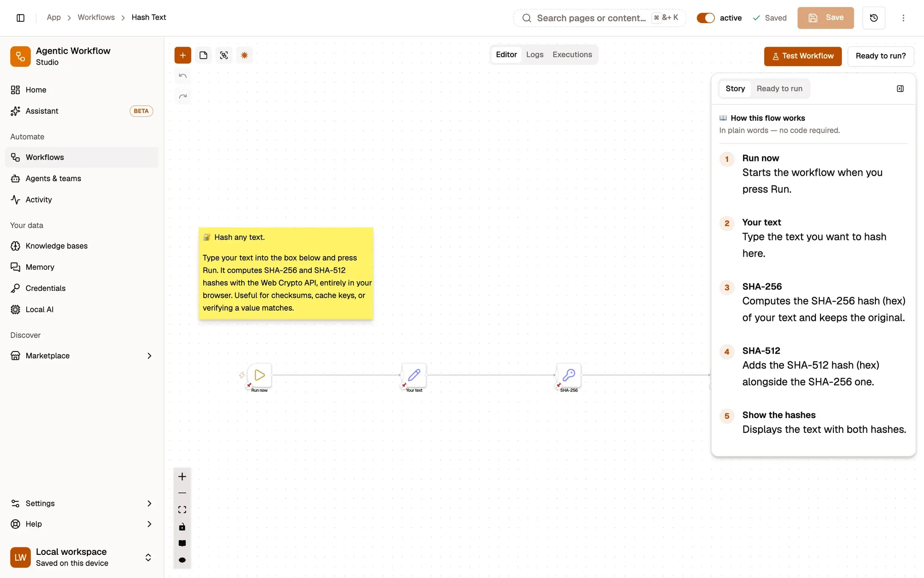
Task: Click the Test Workflow button
Action: [x=802, y=56]
